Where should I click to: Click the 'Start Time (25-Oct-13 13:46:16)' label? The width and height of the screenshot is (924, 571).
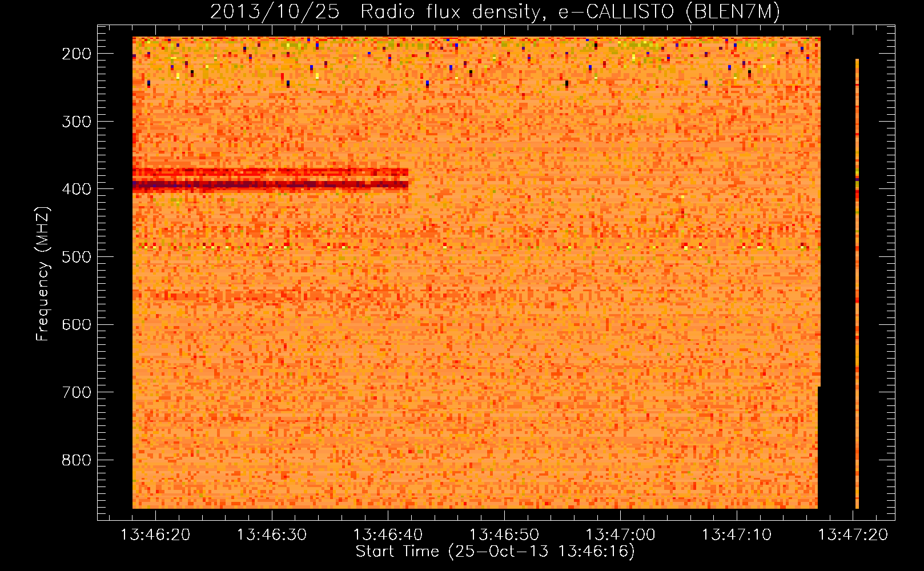tap(495, 552)
